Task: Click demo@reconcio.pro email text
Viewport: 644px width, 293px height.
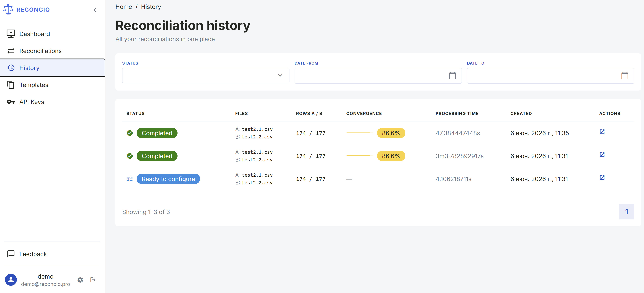Action: 46,284
